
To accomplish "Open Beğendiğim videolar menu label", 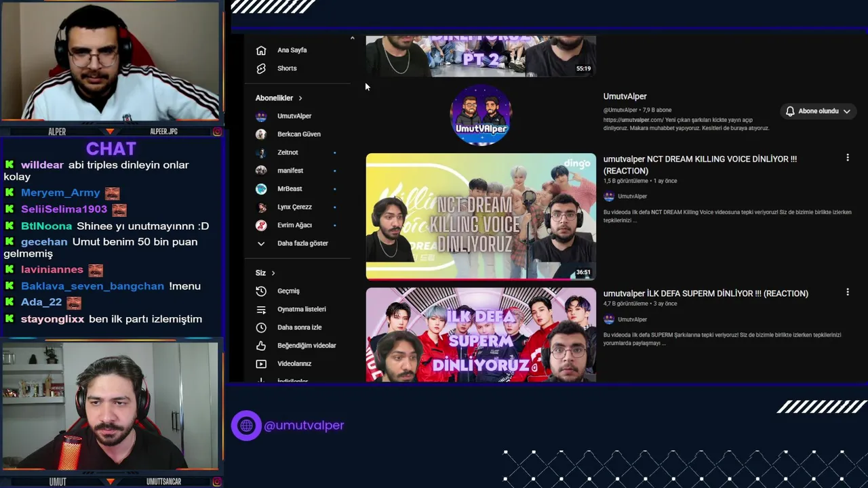I will click(x=307, y=346).
